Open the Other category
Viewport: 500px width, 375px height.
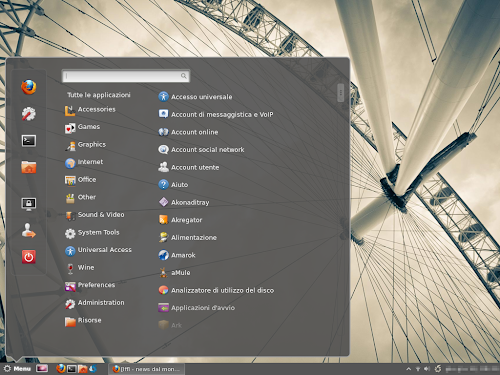tap(80, 198)
